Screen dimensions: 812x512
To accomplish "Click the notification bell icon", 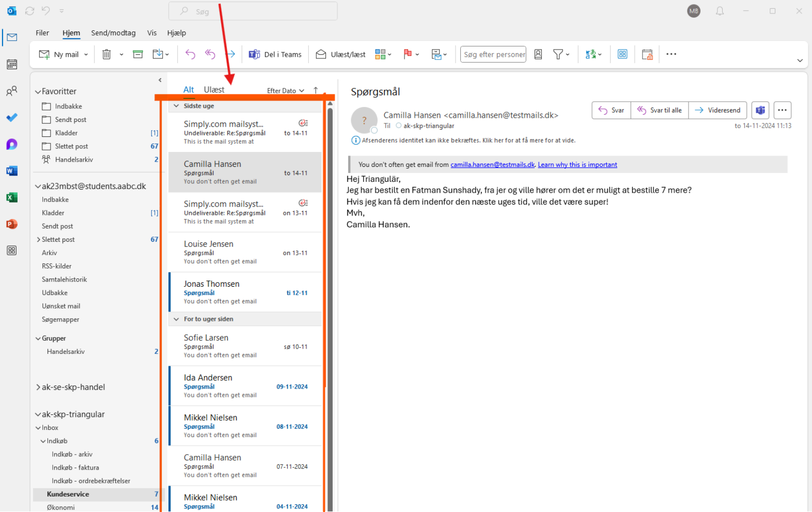I will pos(720,11).
